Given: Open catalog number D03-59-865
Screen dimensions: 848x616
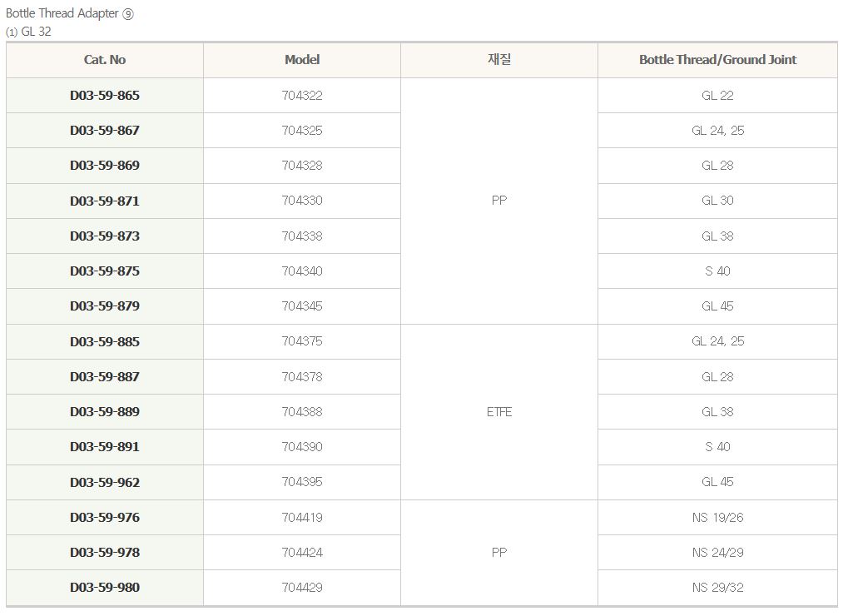Looking at the screenshot, I should point(105,96).
